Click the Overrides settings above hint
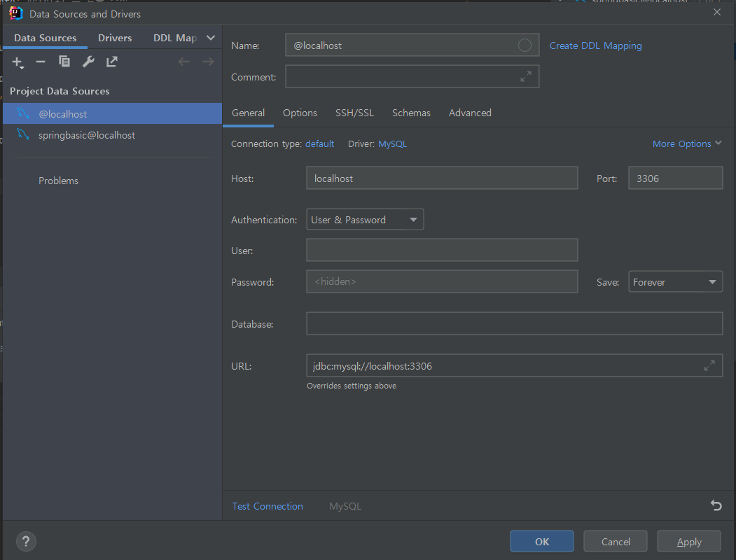The image size is (736, 560). (351, 386)
